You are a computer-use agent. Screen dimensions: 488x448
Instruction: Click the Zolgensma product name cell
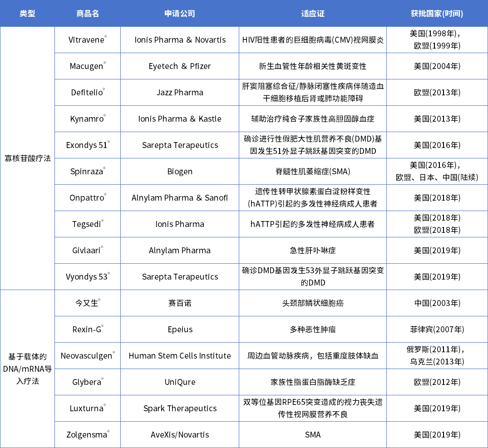87,435
